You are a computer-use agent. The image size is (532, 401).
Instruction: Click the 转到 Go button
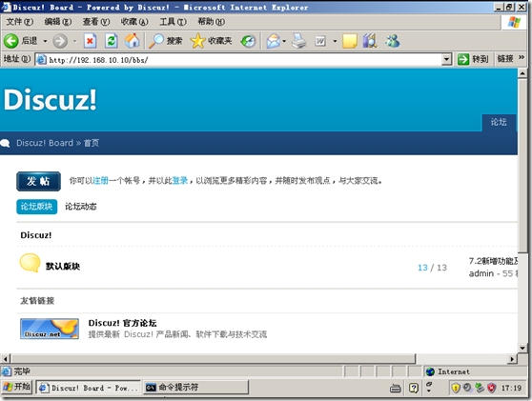tap(473, 59)
